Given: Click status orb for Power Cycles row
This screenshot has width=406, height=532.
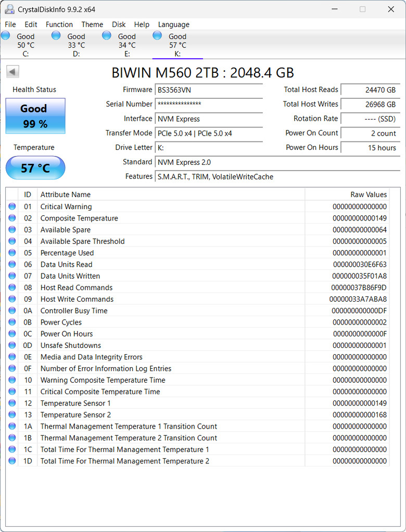Looking at the screenshot, I should [x=12, y=321].
